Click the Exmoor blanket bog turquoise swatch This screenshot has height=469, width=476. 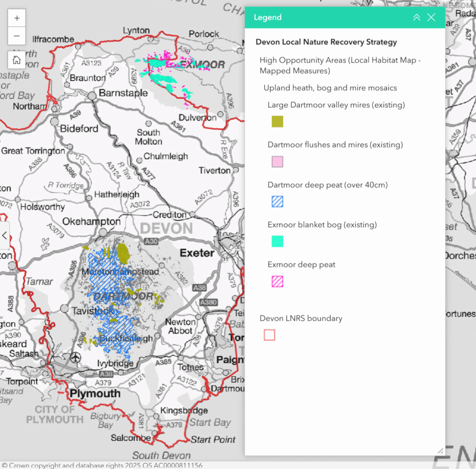(x=278, y=241)
